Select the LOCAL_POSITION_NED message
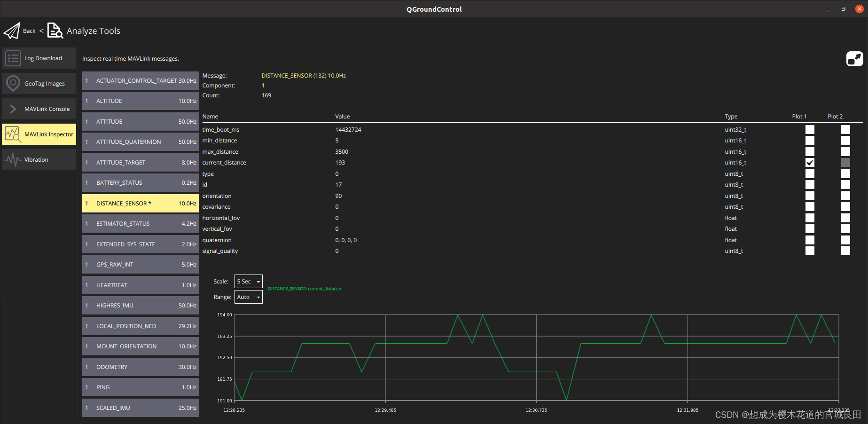Viewport: 868px width, 424px height. [141, 326]
